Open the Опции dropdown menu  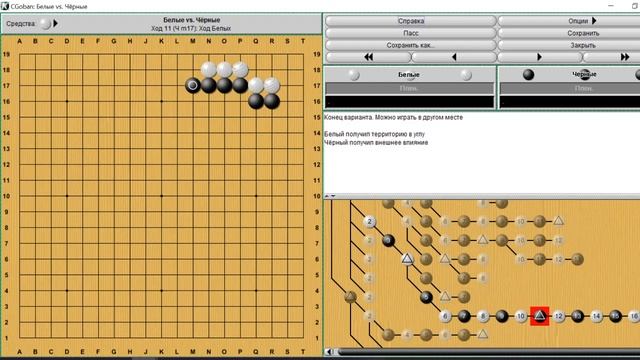[582, 21]
